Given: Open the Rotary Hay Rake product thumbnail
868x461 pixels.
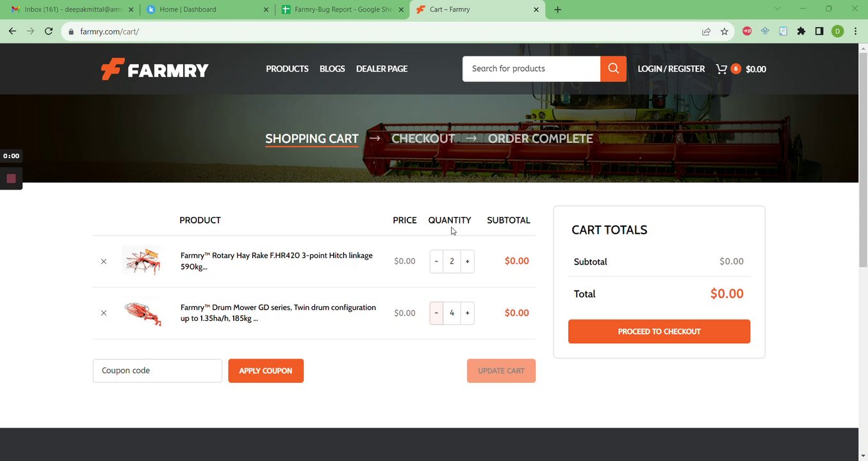Looking at the screenshot, I should coord(143,261).
